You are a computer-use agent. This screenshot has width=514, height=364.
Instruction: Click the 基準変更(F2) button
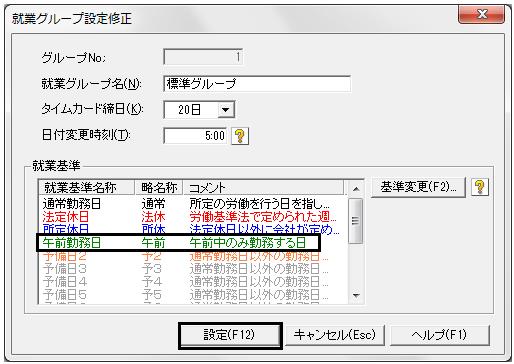(x=418, y=187)
